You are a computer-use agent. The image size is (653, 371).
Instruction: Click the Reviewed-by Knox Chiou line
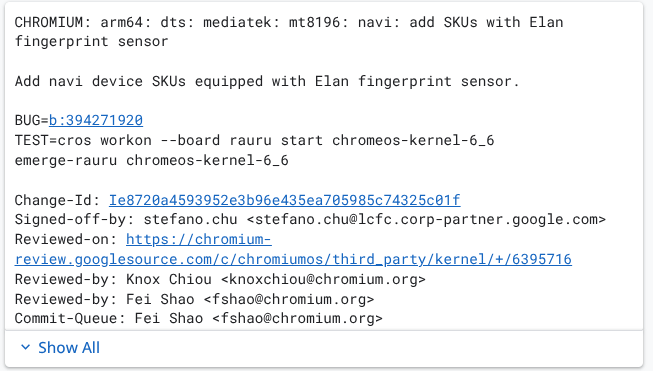[x=220, y=279]
